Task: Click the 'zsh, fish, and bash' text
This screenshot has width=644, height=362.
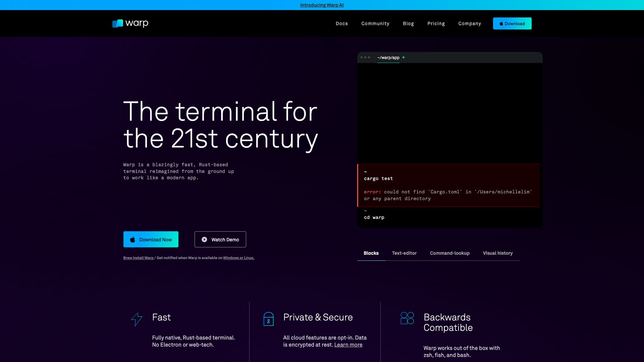Action: [x=447, y=355]
